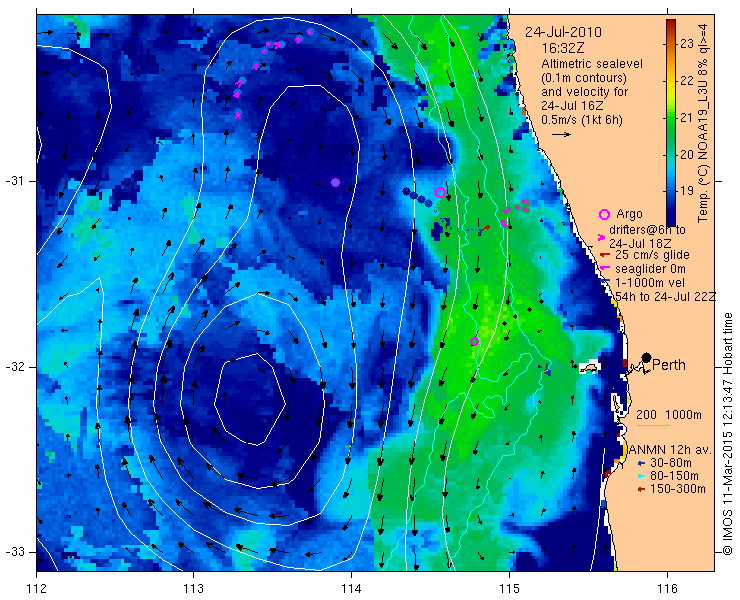
Task: Click the magenta drifter track near 115.1E, 31.1S
Action: (x=516, y=211)
